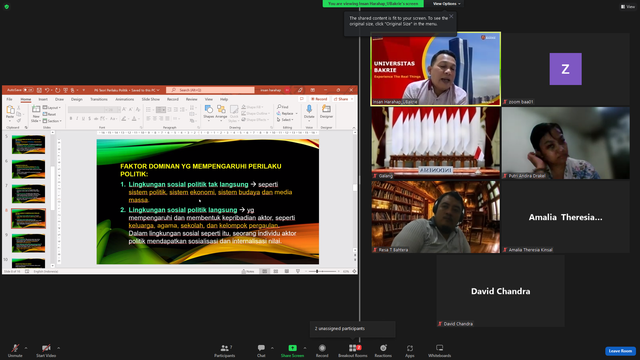This screenshot has height=360, width=640.
Task: Expand Chat options arrow
Action: click(272, 348)
